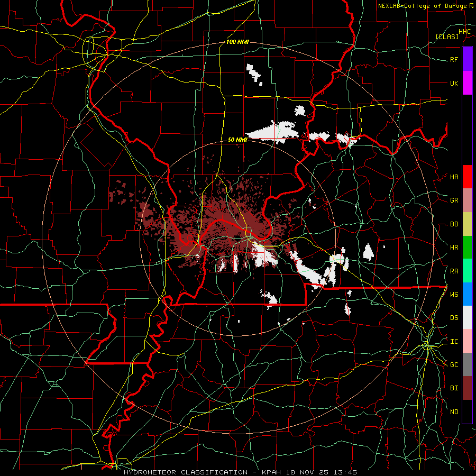Viewport: 476px width, 476px height.
Task: Click the RA legend label
Action: [454, 271]
